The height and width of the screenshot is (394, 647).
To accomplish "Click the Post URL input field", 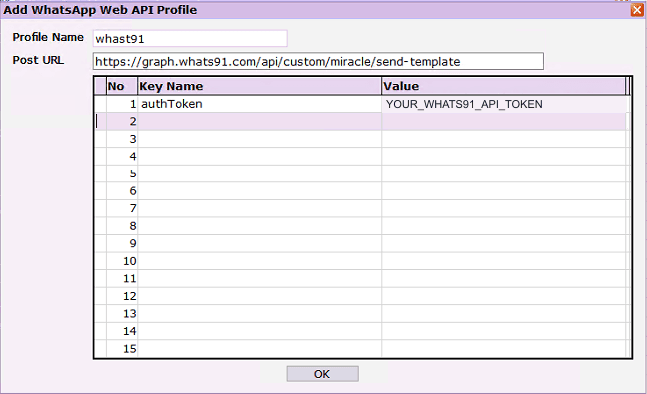I will 318,61.
